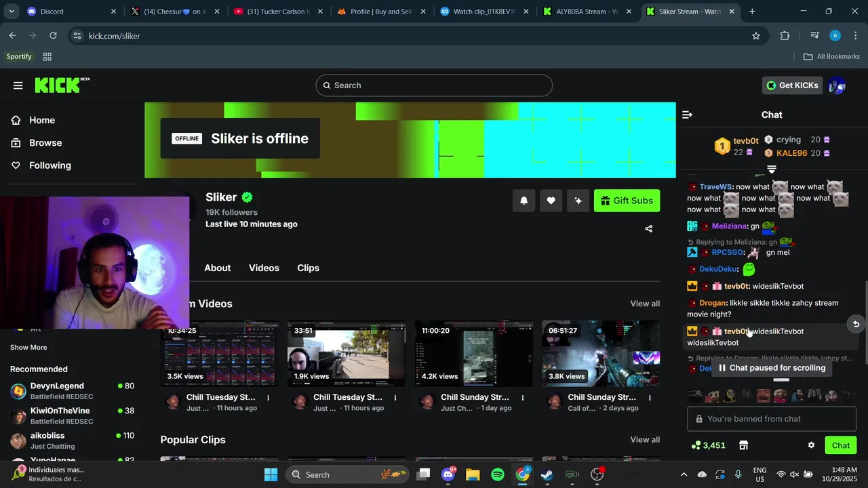Click the Gift Subs button
This screenshot has height=488, width=868.
(627, 201)
